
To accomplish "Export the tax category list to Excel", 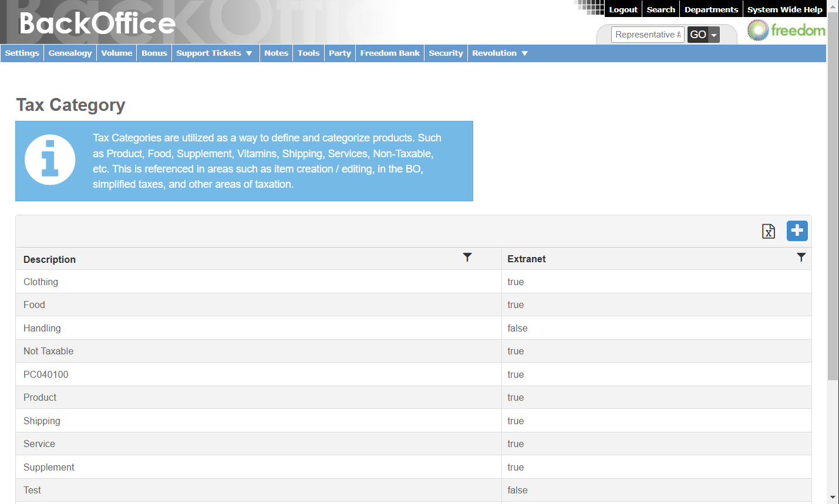I will 769,231.
